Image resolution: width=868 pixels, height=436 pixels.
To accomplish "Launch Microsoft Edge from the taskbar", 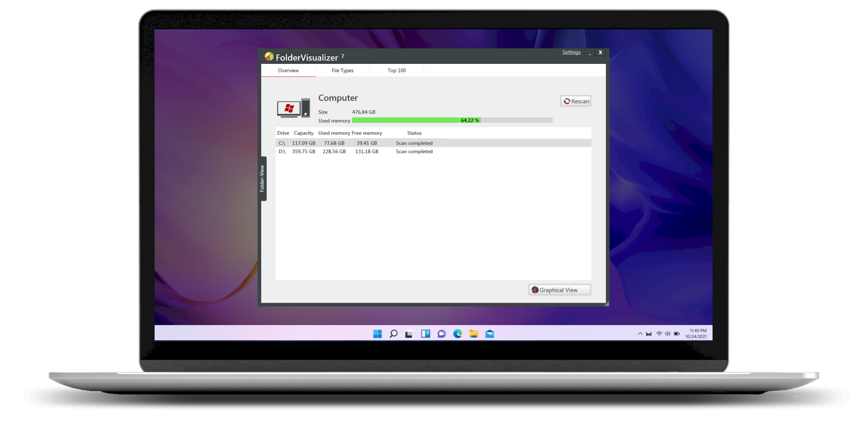I will coord(457,333).
